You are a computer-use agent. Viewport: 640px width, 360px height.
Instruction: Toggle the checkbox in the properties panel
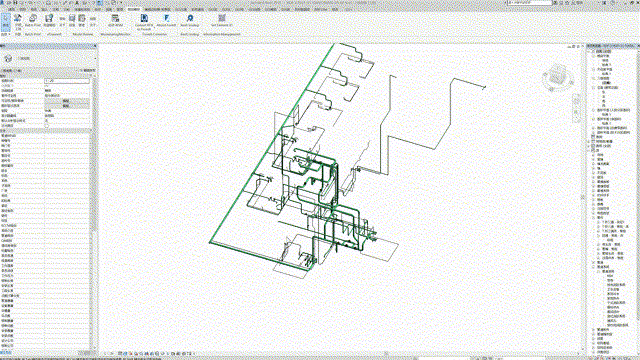[x=47, y=125]
